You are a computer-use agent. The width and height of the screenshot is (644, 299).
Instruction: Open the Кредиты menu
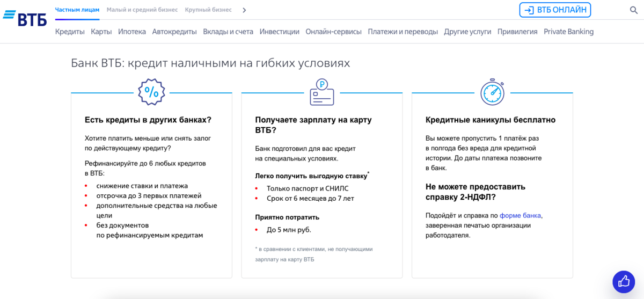point(70,32)
